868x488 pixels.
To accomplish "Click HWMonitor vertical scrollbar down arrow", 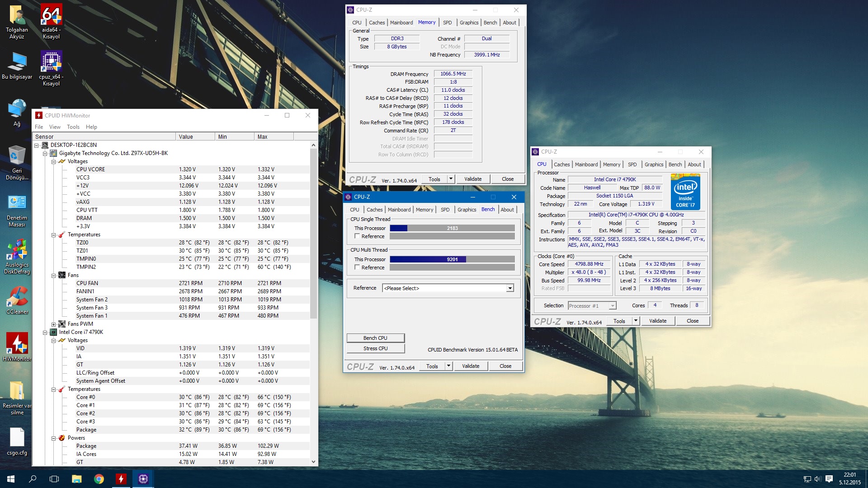I will [313, 462].
